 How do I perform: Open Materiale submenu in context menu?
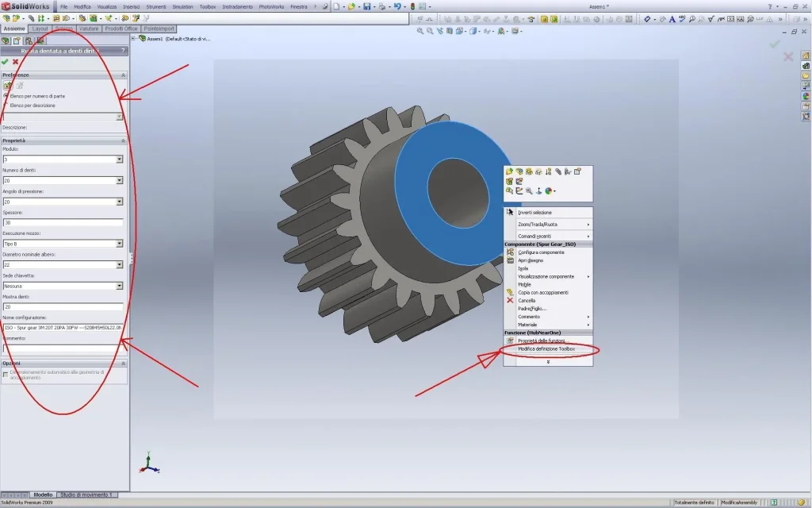tap(548, 325)
